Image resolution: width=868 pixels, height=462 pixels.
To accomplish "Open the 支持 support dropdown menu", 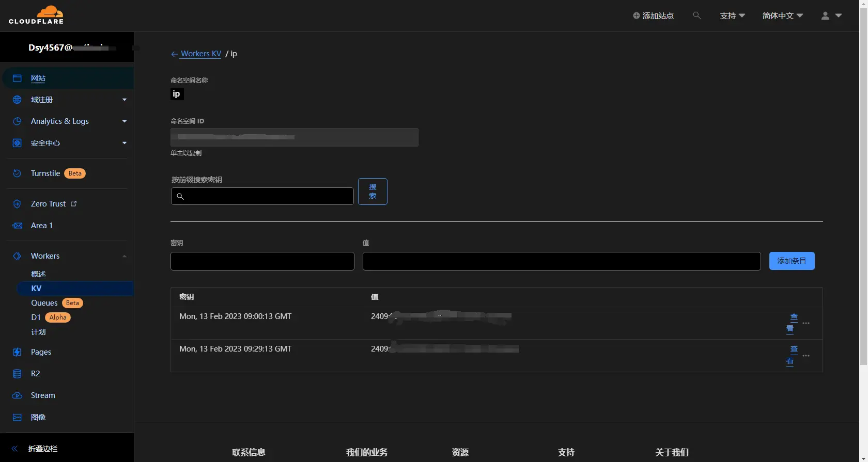I will (732, 16).
